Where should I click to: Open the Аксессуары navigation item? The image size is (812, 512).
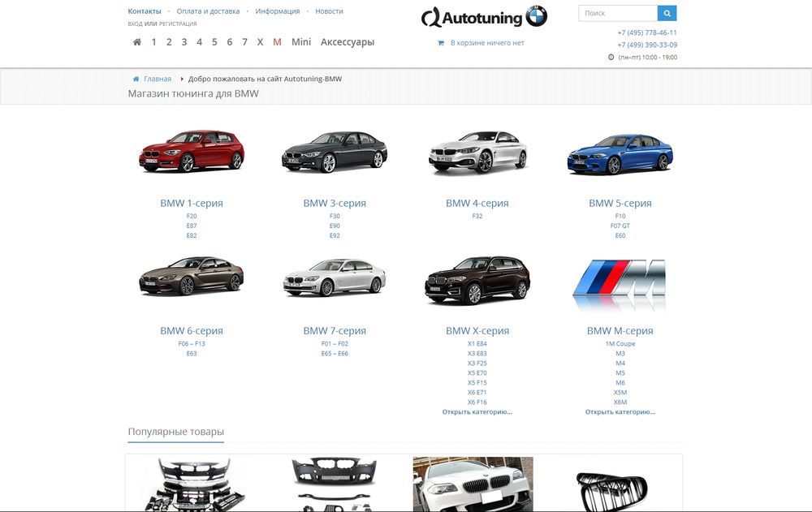(x=348, y=42)
